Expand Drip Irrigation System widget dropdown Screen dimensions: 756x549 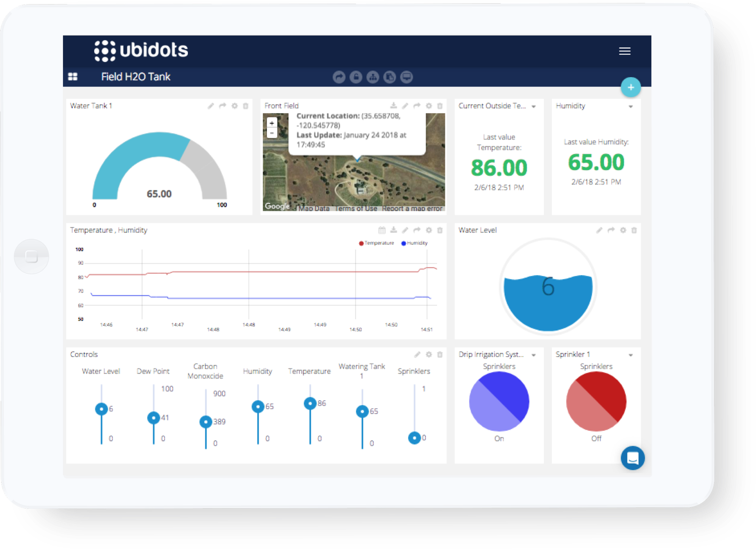534,355
